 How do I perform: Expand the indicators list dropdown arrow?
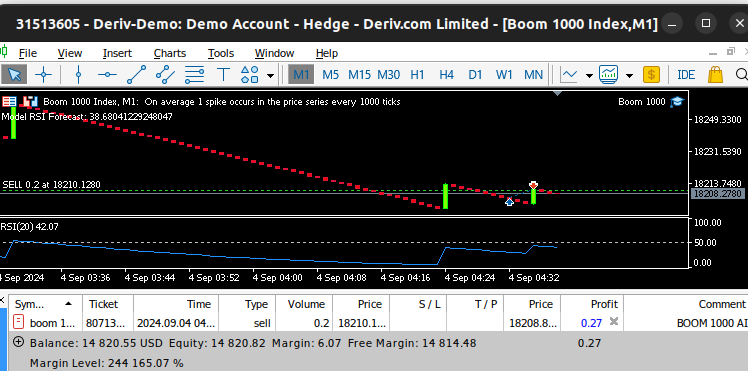tap(629, 75)
